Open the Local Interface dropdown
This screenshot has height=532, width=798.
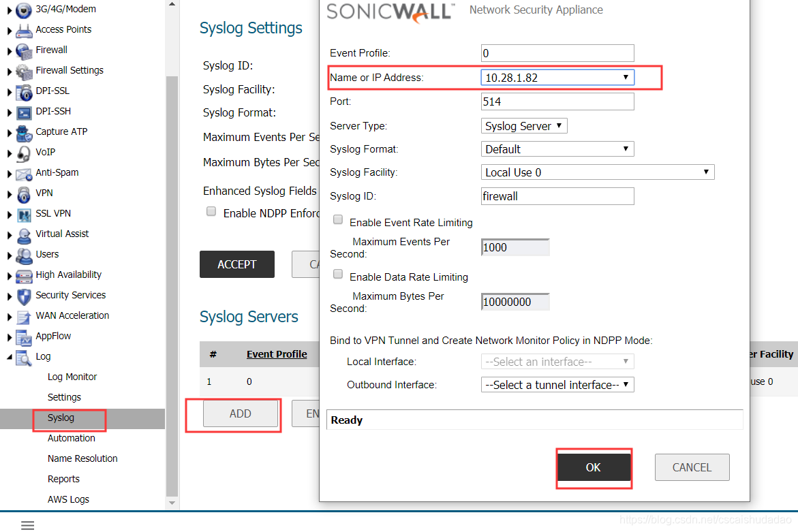tap(557, 362)
